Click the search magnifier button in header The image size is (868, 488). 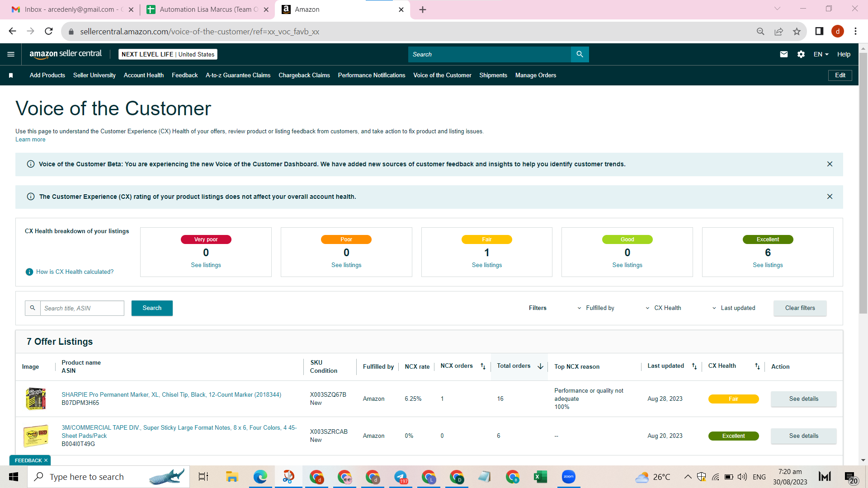pos(580,54)
